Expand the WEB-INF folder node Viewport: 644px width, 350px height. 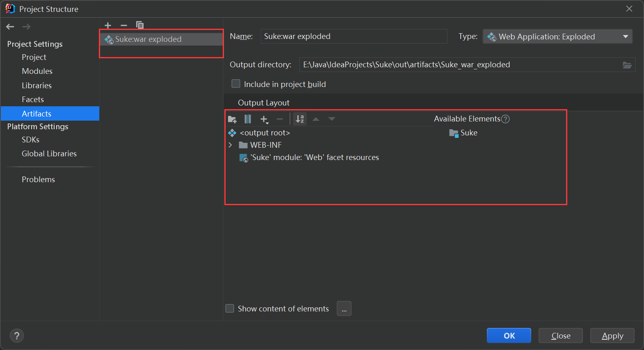tap(231, 145)
